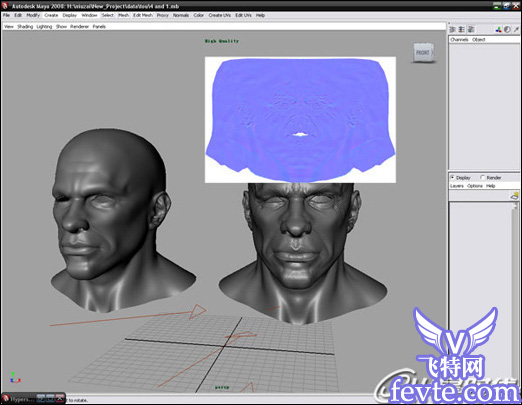Open the viewport Lighting menu
522x405 pixels.
[44, 27]
